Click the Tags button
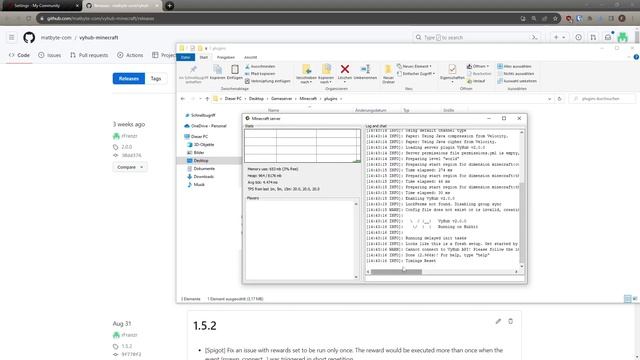 pos(156,78)
